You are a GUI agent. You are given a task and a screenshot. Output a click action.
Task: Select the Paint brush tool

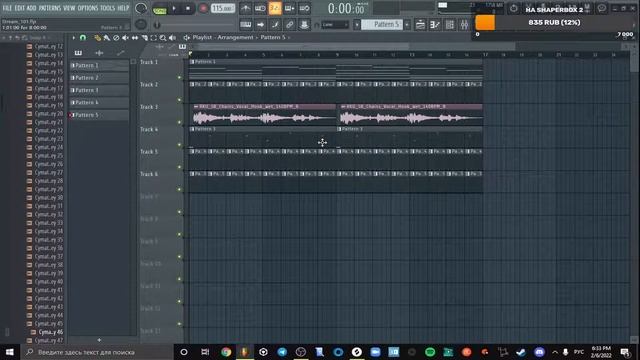[107, 38]
